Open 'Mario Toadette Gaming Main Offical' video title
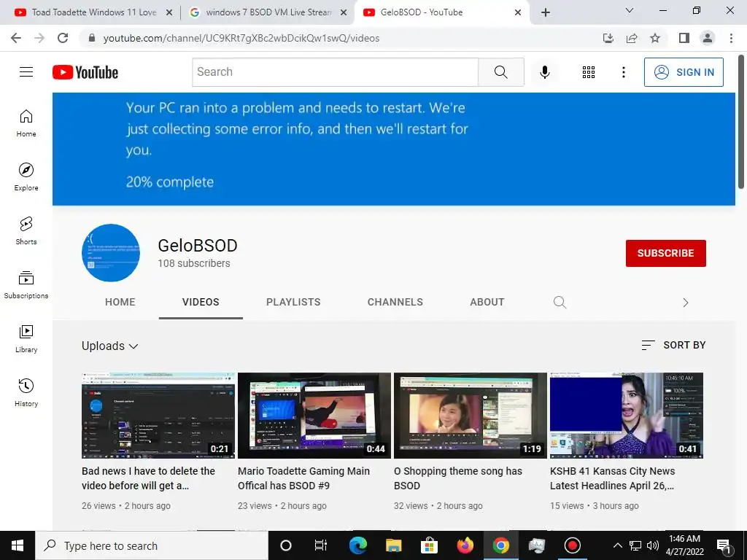This screenshot has height=560, width=747. pyautogui.click(x=303, y=478)
